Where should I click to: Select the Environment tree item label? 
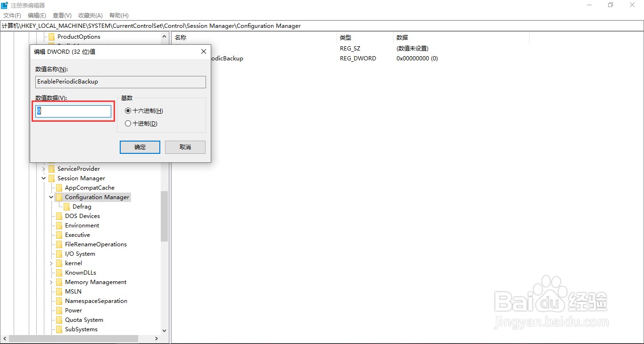(82, 226)
